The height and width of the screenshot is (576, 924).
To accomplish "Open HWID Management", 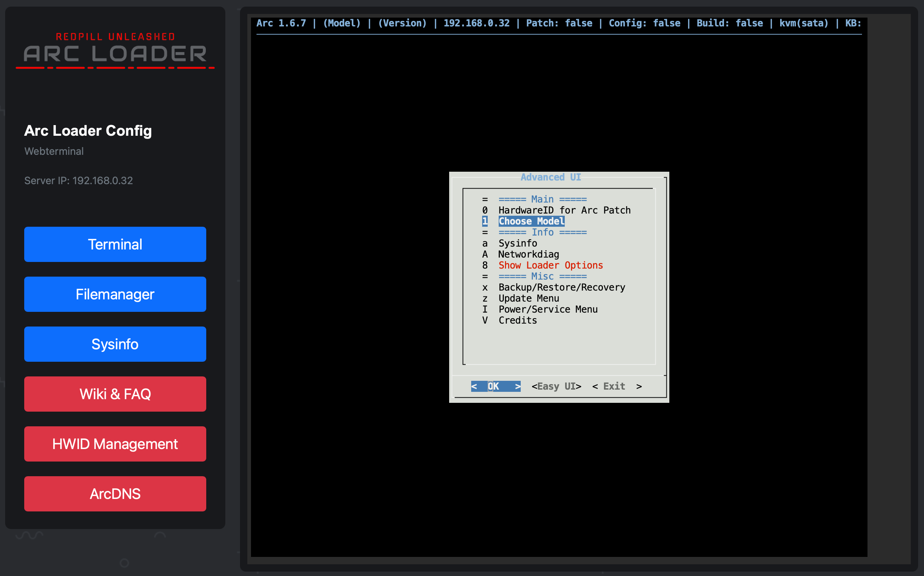I will 115,444.
